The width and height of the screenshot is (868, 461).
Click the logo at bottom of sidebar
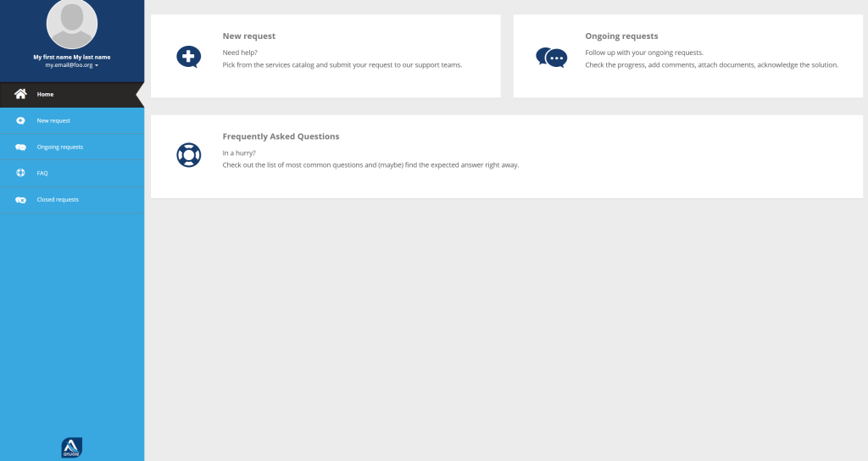[x=72, y=447]
